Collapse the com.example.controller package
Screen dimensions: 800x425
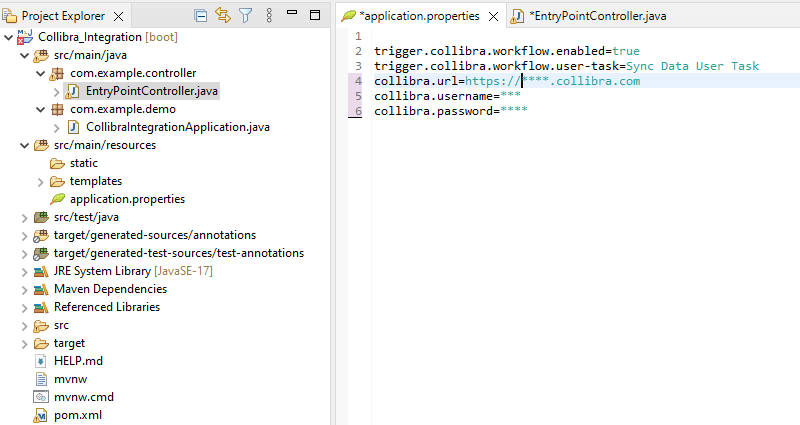(x=41, y=73)
